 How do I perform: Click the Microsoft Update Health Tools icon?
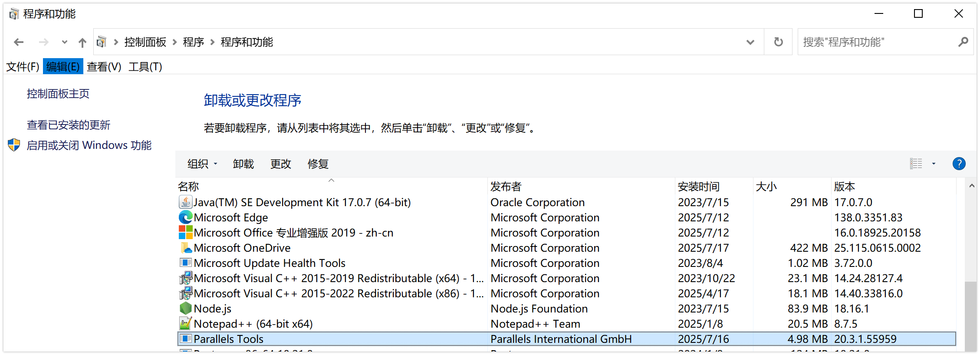pos(185,263)
